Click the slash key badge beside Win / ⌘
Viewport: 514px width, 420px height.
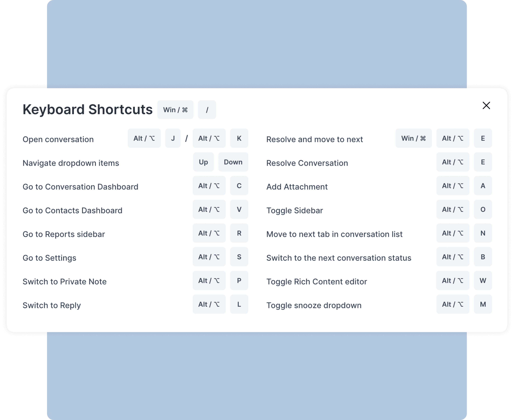[x=207, y=110]
